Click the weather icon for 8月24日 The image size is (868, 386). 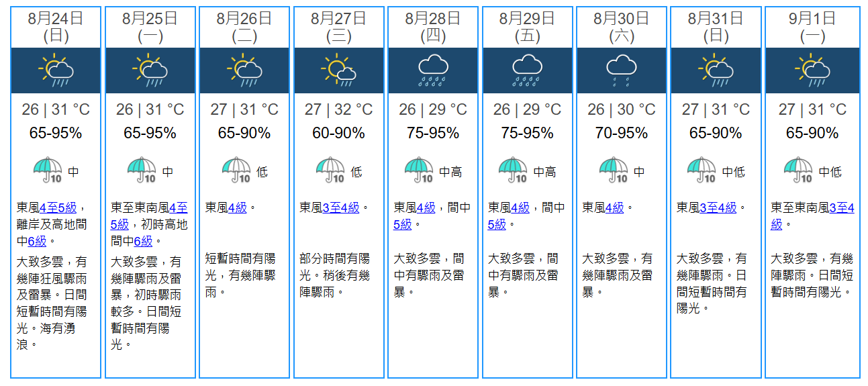pyautogui.click(x=56, y=70)
